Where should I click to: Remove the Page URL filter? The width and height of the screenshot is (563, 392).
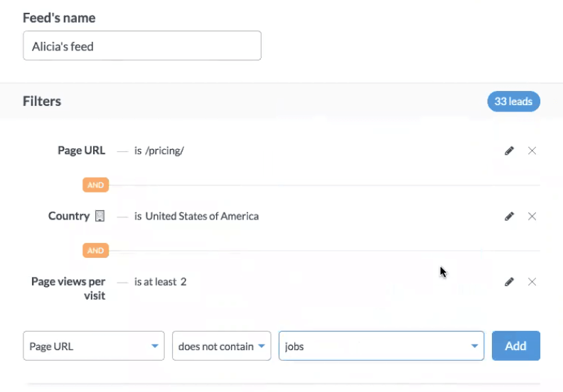coord(532,151)
